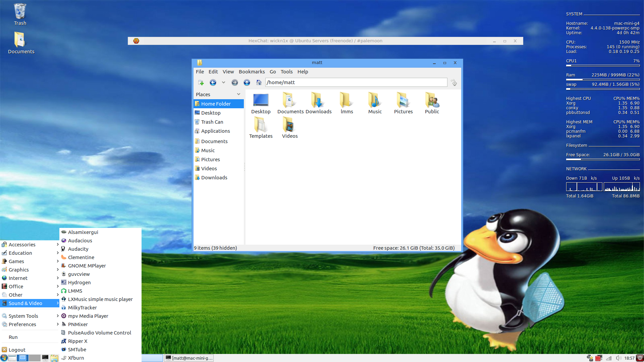The image size is (644, 362).
Task: Select the Documents folder in file view
Action: tap(290, 104)
